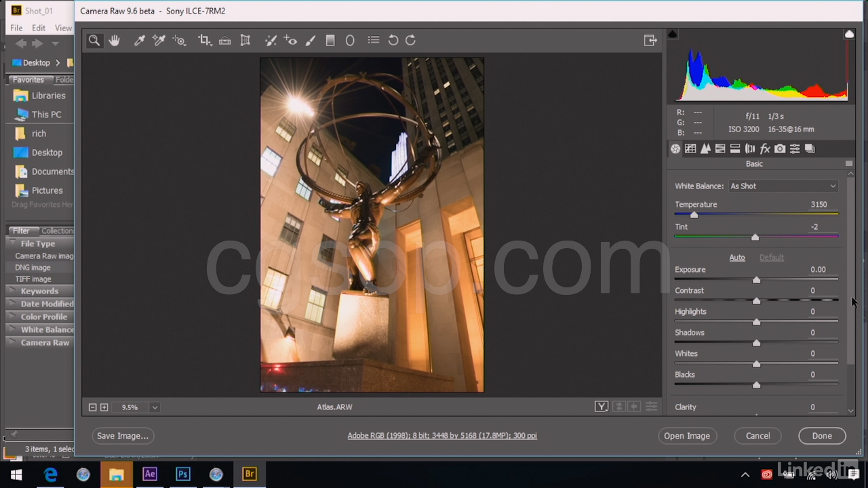Viewport: 868px width, 488px height.
Task: Click the Whites slider handle
Action: point(756,364)
